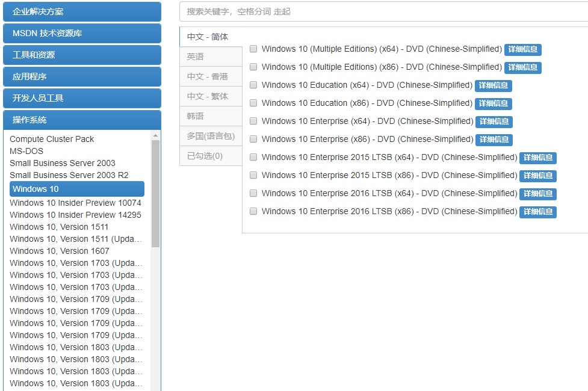The width and height of the screenshot is (588, 391).
Task: Click the OS list scrollbar thumb
Action: [156, 194]
